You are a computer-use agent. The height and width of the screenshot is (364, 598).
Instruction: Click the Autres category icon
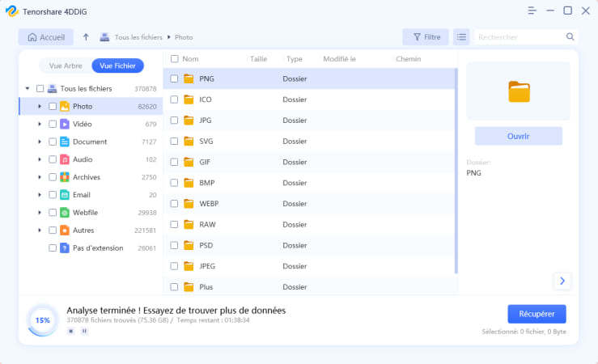point(65,231)
